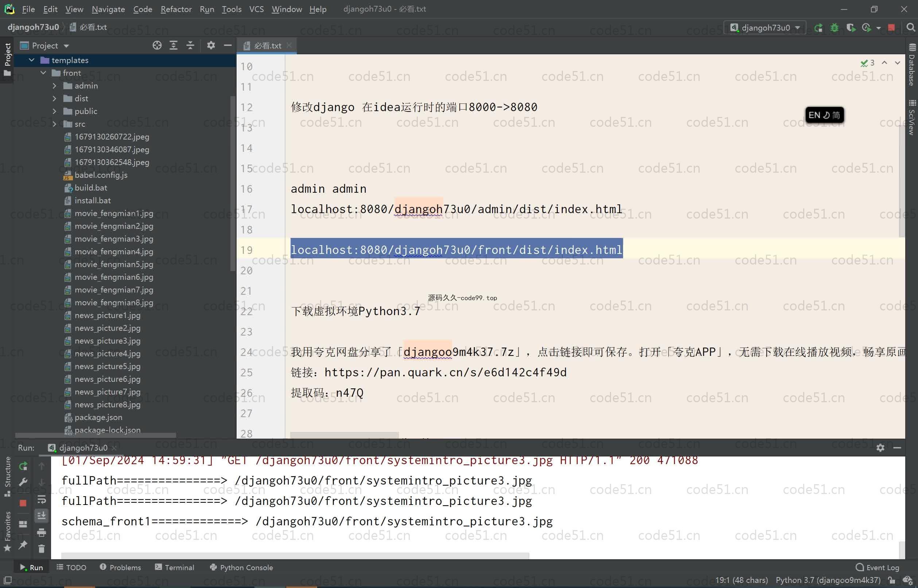Image resolution: width=918 pixels, height=588 pixels.
Task: Hide the Project tool window
Action: (228, 46)
